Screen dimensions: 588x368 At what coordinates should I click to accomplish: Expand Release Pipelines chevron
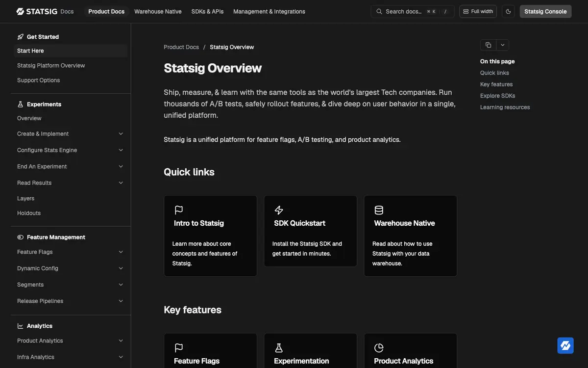121,301
